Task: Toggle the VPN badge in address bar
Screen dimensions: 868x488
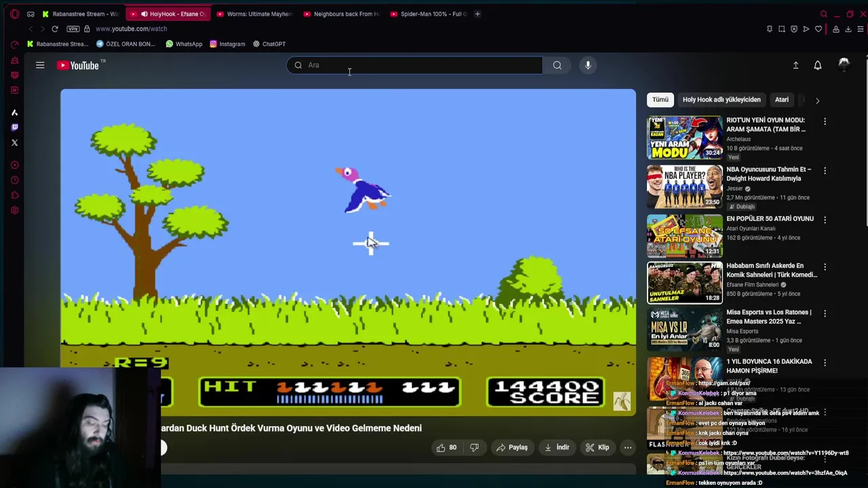Action: tap(73, 28)
